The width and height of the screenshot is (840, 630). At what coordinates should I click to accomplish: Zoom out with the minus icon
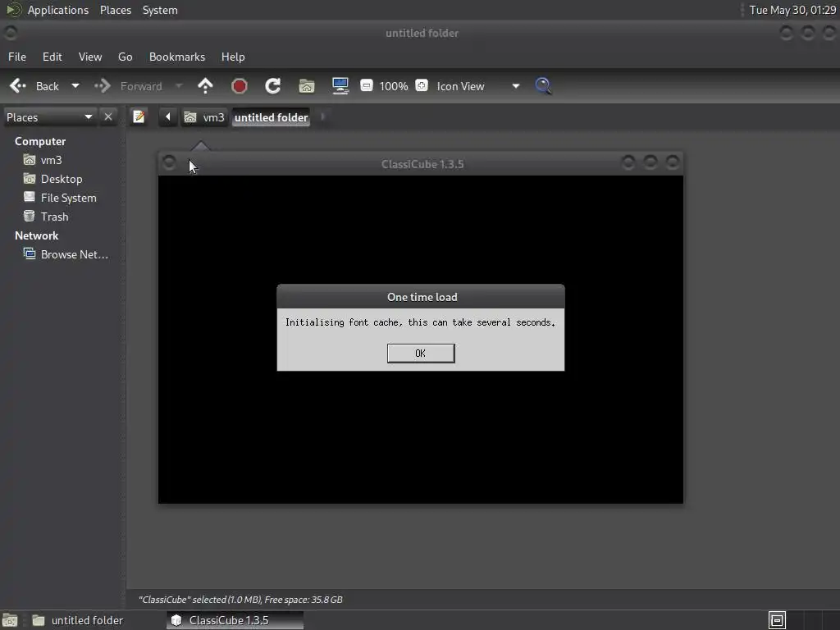click(367, 85)
